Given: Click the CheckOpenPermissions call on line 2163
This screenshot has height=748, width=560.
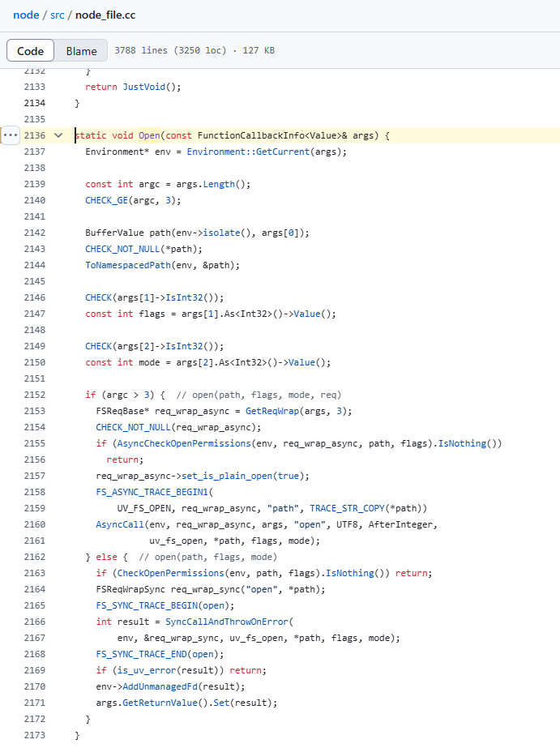Looking at the screenshot, I should tap(171, 574).
